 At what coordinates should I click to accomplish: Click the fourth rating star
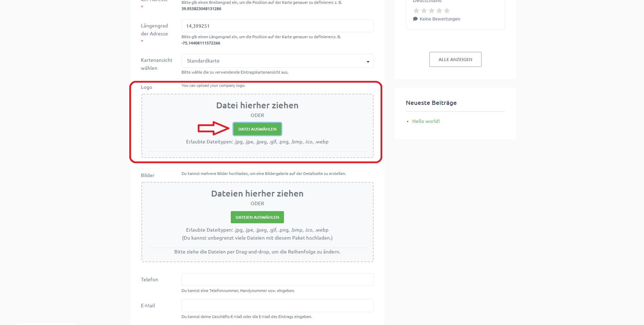(x=439, y=11)
